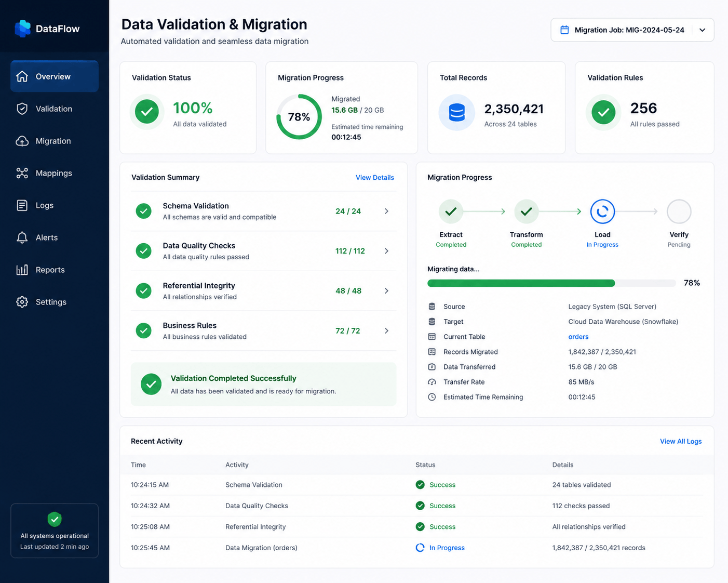Click the Validation Status 100% checkmark icon
This screenshot has width=728, height=583.
click(x=147, y=112)
